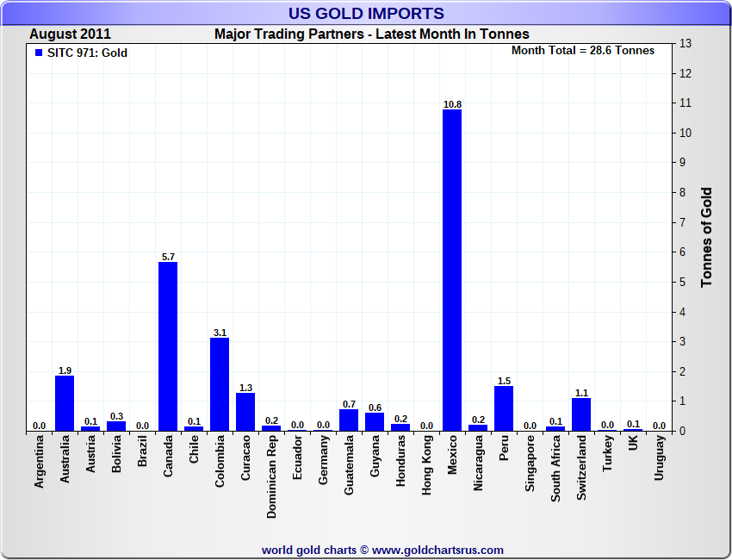Click the Peru axis label

(504, 447)
